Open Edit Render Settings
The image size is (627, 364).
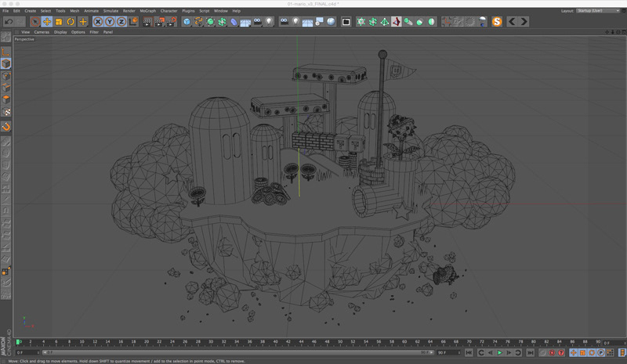tap(171, 22)
